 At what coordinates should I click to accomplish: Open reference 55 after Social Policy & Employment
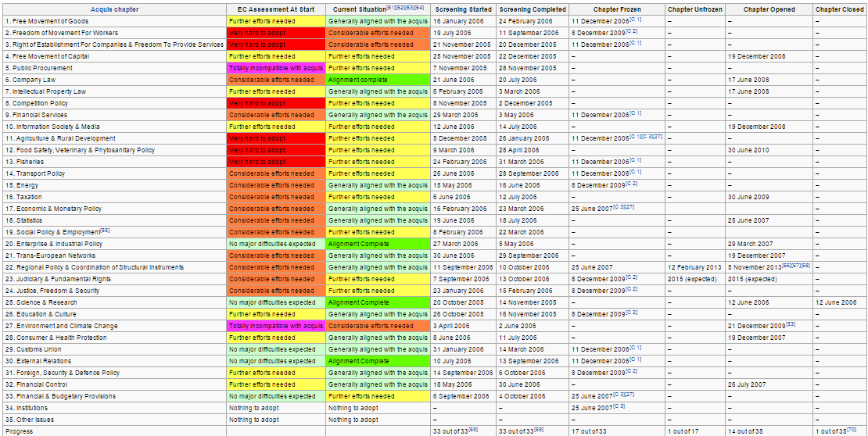(x=103, y=231)
